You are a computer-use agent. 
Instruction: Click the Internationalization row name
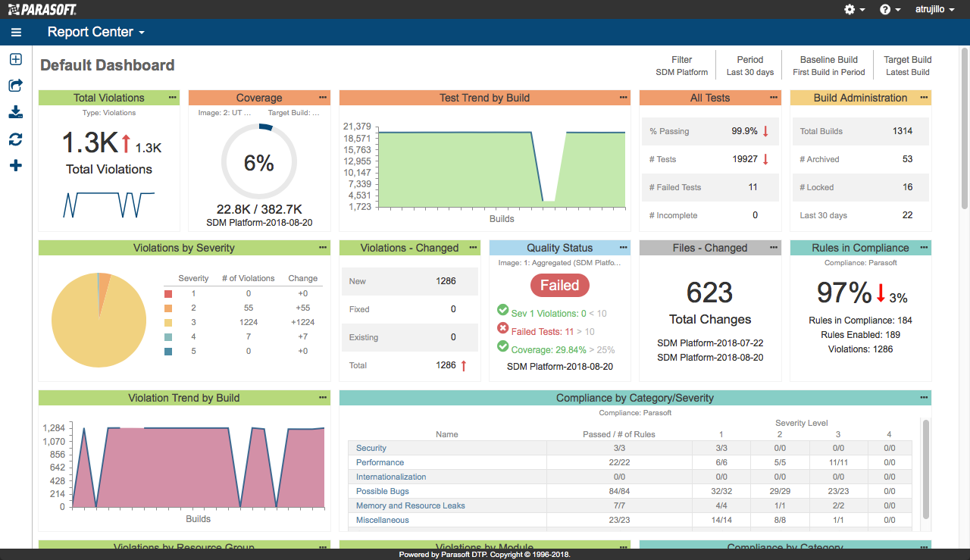pyautogui.click(x=391, y=477)
